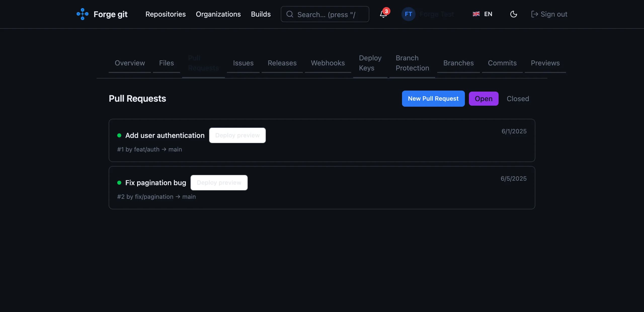This screenshot has width=644, height=312.
Task: Go to the Webhooks tab
Action: (x=328, y=63)
